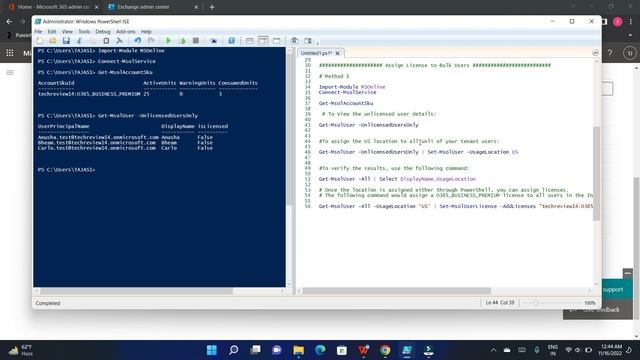
Task: Create a new script in ISE toolbar
Action: pyautogui.click(x=40, y=41)
